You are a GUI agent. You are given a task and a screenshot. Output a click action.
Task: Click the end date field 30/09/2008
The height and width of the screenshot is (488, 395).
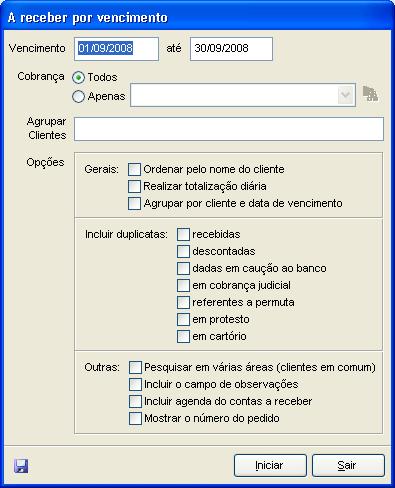click(231, 49)
